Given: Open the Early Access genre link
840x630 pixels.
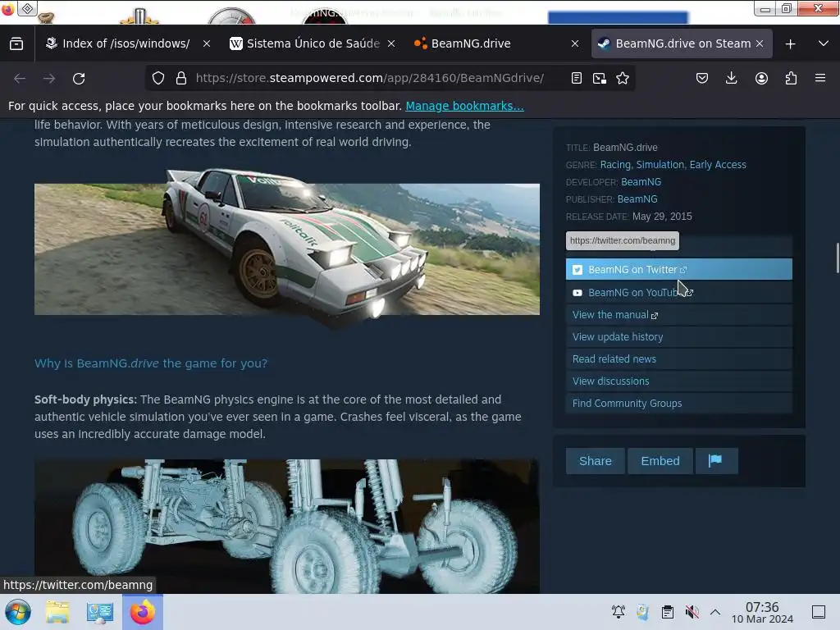Looking at the screenshot, I should (718, 164).
